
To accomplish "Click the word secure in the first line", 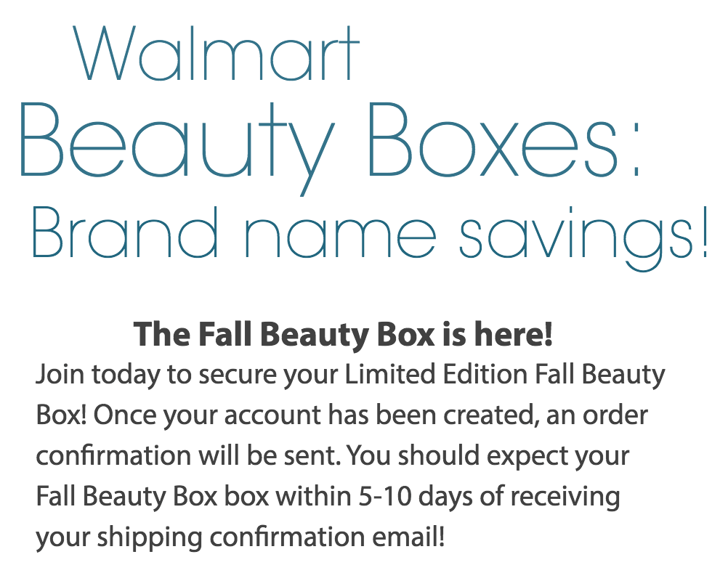I will 238,375.
